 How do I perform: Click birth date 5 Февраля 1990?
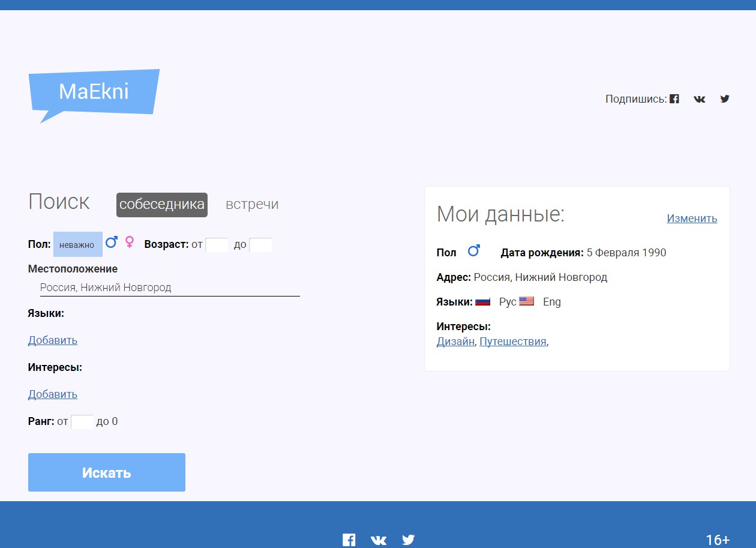click(626, 253)
